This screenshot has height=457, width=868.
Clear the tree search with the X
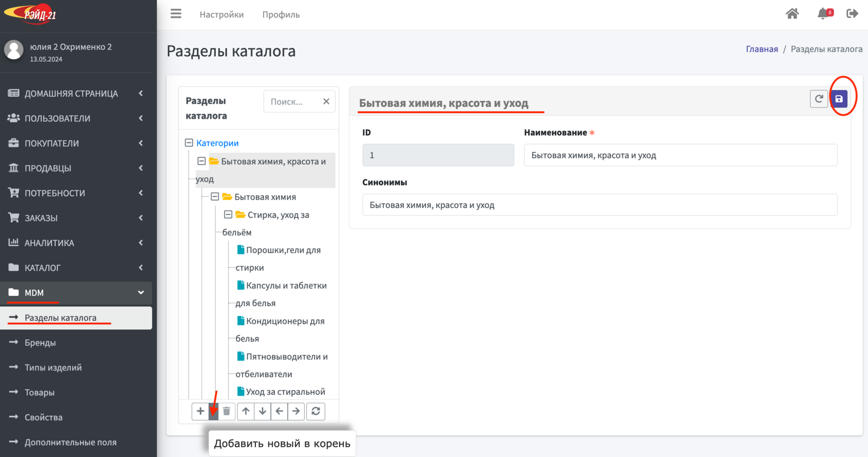pos(326,102)
